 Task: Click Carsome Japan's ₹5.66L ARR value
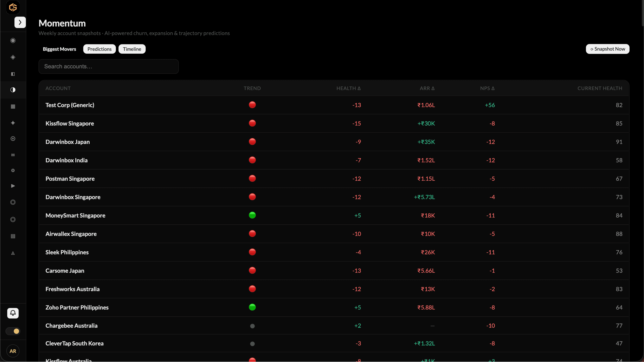[426, 271]
